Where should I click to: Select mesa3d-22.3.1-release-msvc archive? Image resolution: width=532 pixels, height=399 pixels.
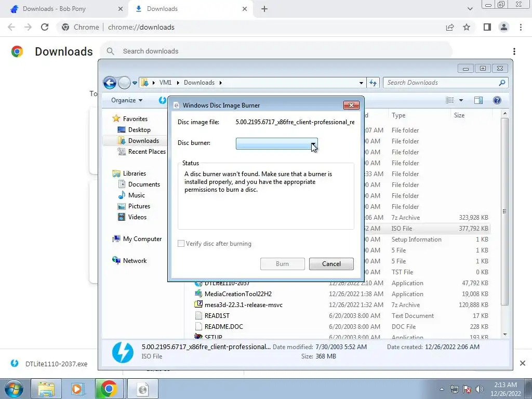(x=243, y=304)
